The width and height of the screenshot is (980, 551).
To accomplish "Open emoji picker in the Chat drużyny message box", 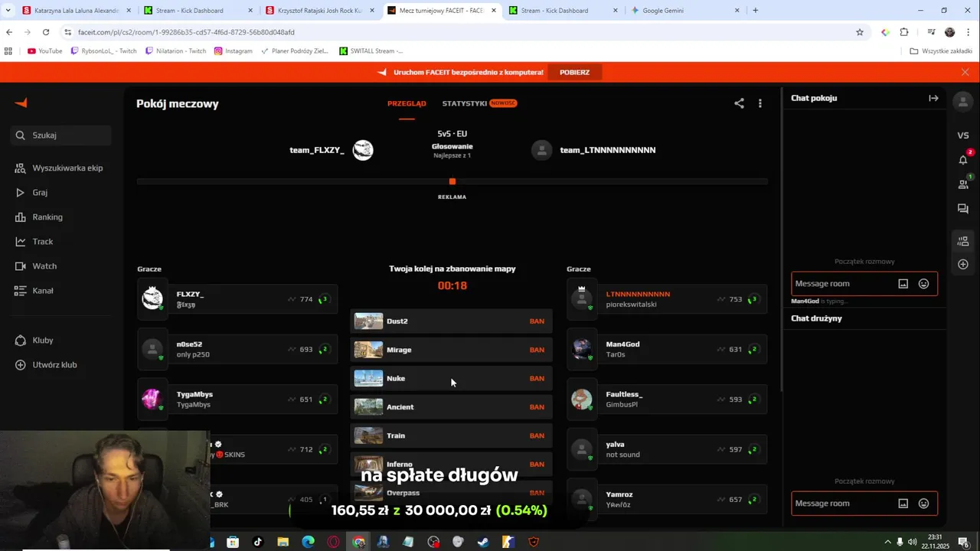I will click(x=924, y=504).
